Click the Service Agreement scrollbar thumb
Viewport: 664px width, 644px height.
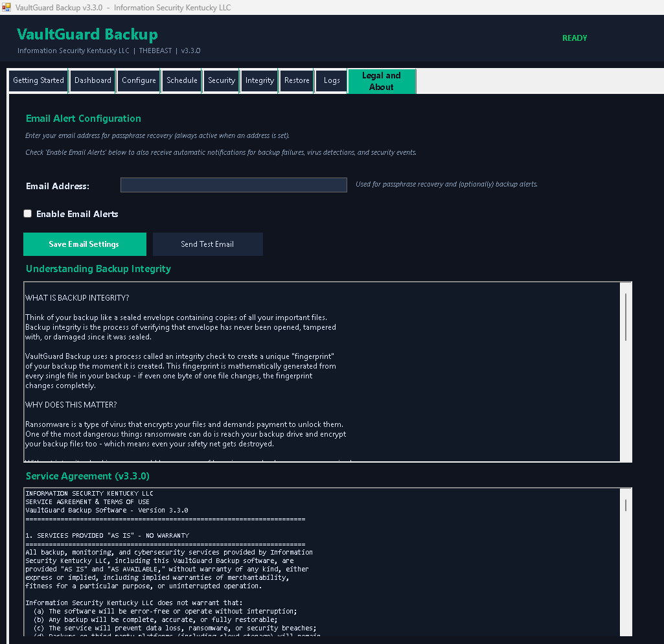tap(626, 505)
